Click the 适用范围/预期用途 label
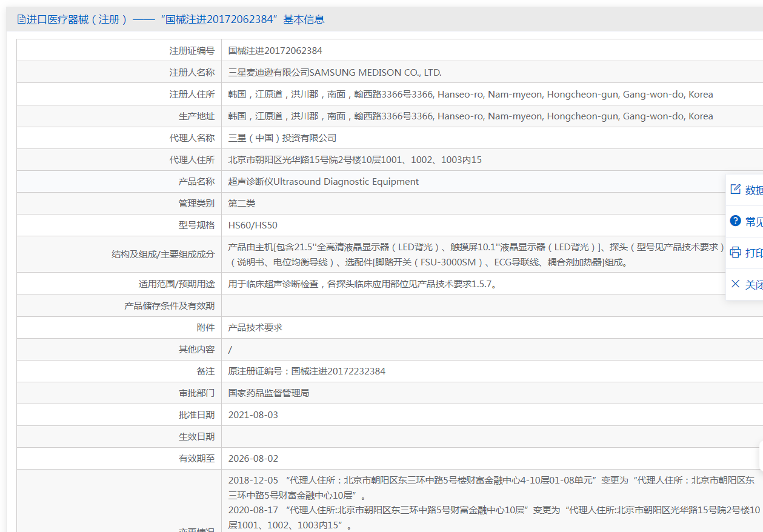 pyautogui.click(x=176, y=284)
